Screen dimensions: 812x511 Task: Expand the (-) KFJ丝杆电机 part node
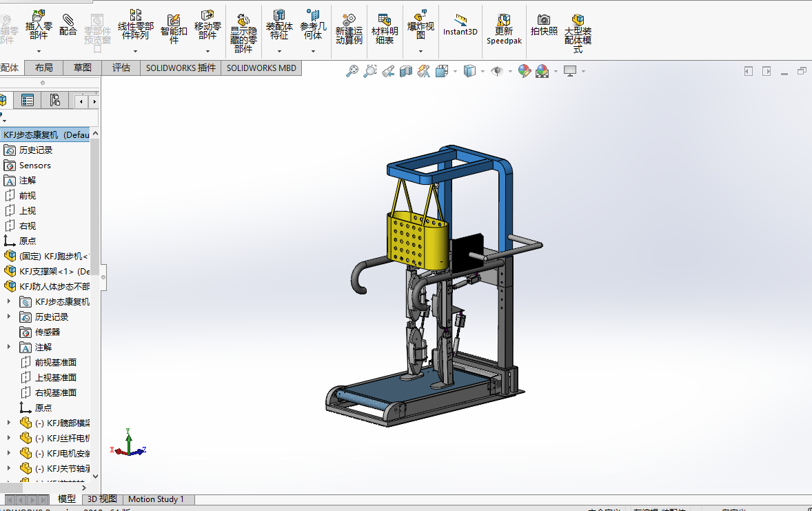tap(9, 438)
